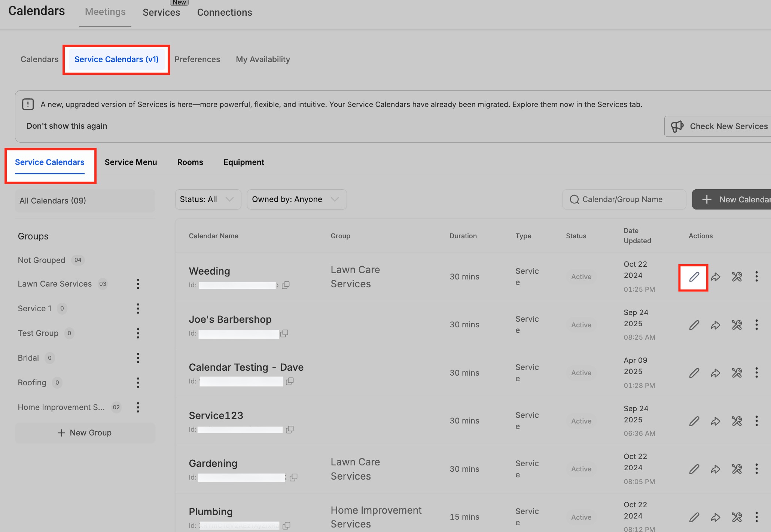Open options menu for Lawn Care Services group
This screenshot has width=771, height=532.
138,284
